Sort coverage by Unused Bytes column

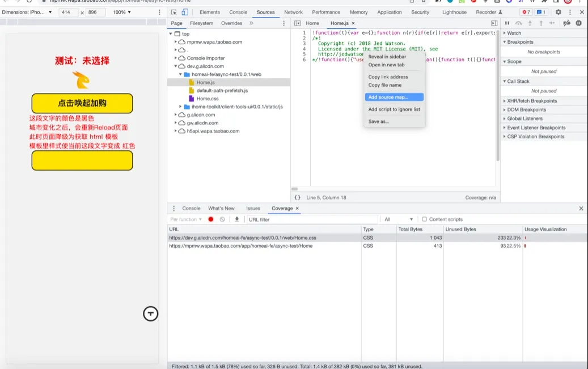[483, 230]
